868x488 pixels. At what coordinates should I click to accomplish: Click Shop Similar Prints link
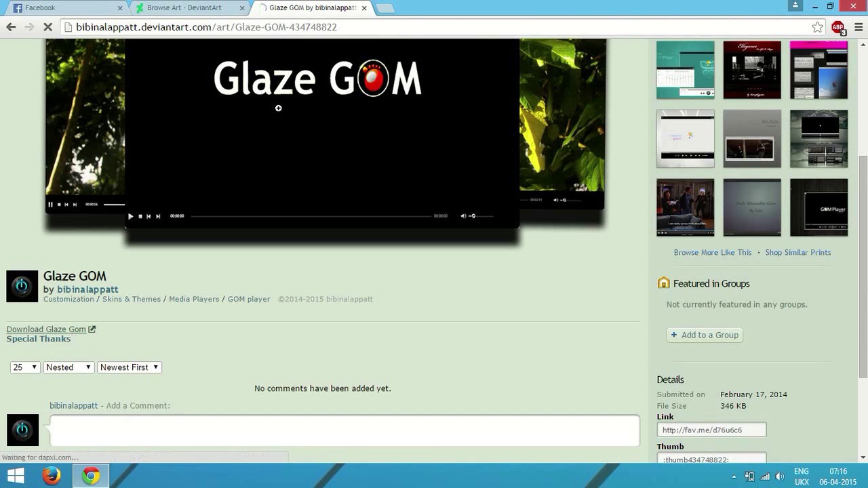point(798,252)
